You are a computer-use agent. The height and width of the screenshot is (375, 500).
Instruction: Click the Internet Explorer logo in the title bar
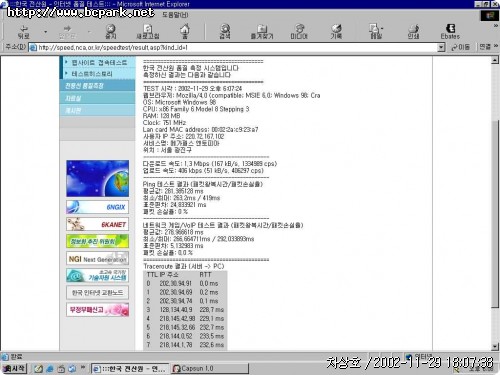[4, 4]
